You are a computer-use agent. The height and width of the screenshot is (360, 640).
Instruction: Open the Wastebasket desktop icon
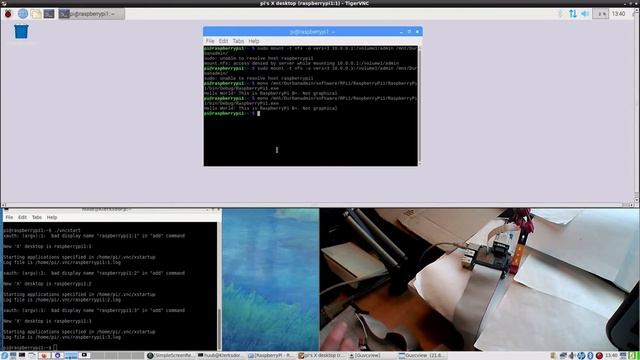pyautogui.click(x=21, y=32)
